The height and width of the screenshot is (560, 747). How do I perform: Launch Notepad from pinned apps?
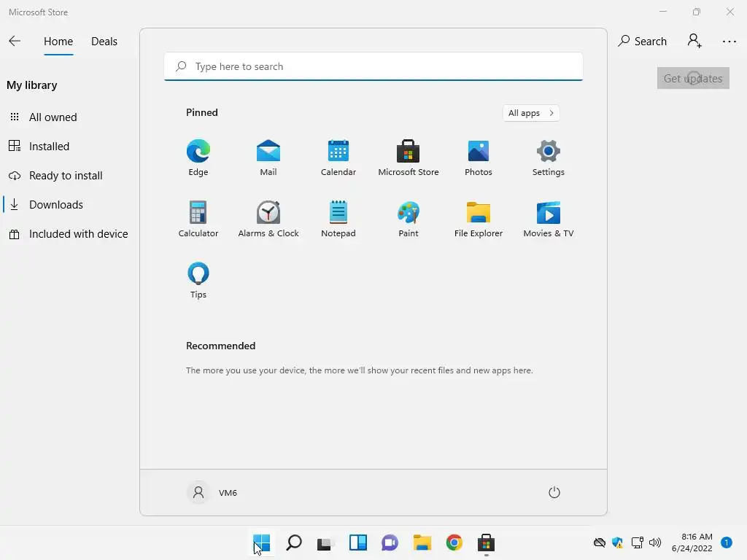[338, 219]
